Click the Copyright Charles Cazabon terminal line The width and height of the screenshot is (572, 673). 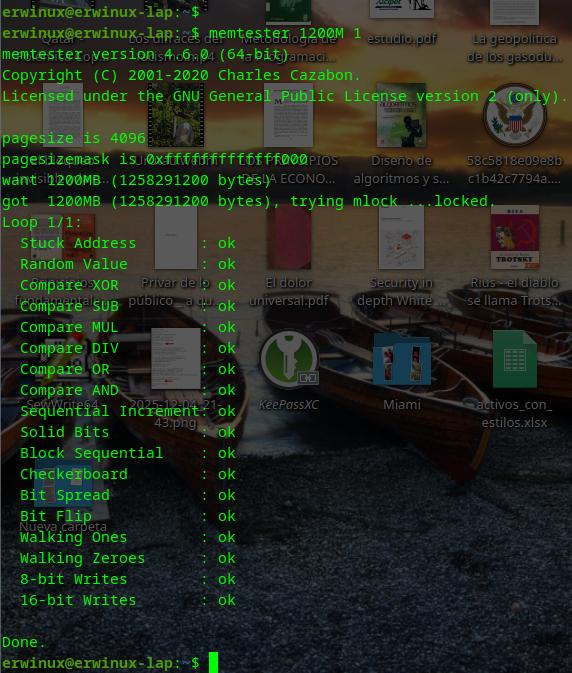tap(181, 75)
